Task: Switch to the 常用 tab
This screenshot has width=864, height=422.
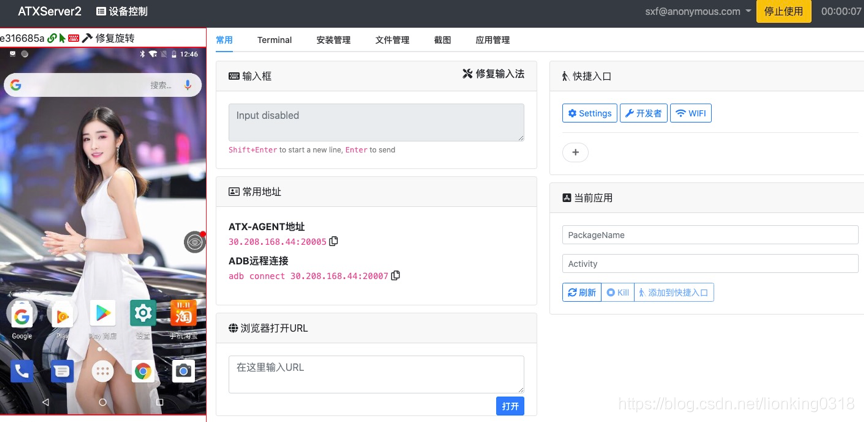Action: [x=224, y=40]
